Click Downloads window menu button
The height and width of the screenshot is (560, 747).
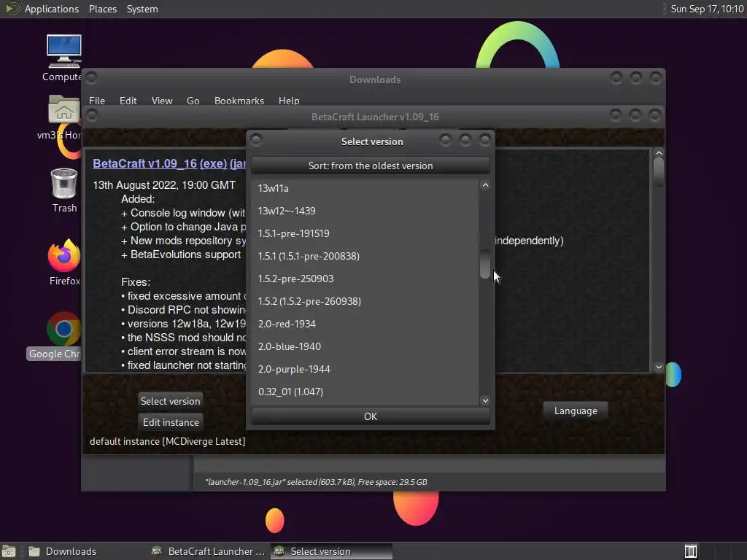(91, 77)
